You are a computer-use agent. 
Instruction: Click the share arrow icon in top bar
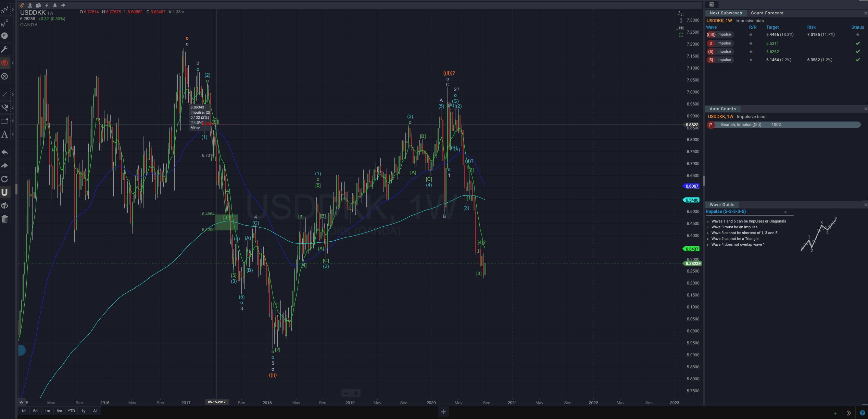[63, 5]
